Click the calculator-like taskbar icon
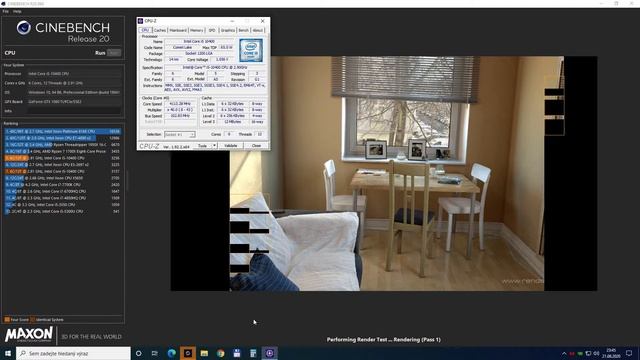Screen dimensions: 640x360 [253, 353]
